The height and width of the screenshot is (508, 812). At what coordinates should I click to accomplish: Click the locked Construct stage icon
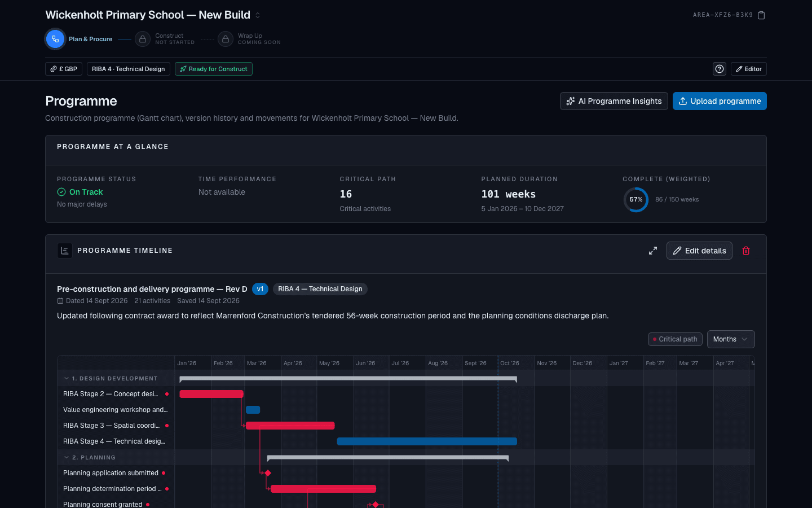143,39
